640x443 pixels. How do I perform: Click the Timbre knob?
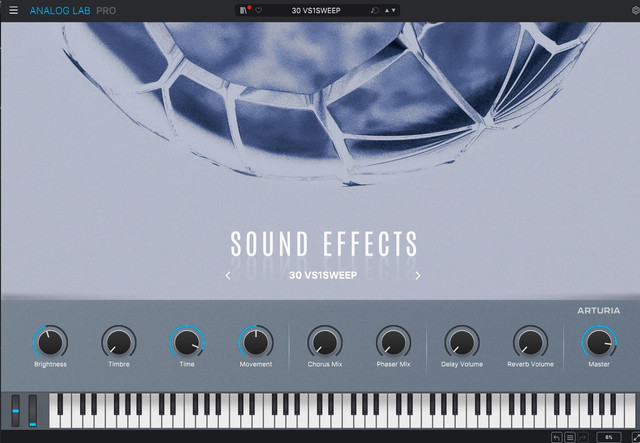coord(119,343)
